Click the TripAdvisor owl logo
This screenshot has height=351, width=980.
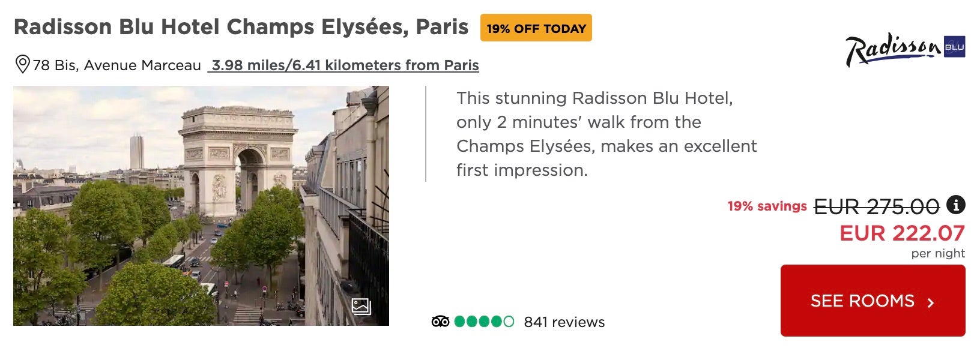click(x=440, y=322)
